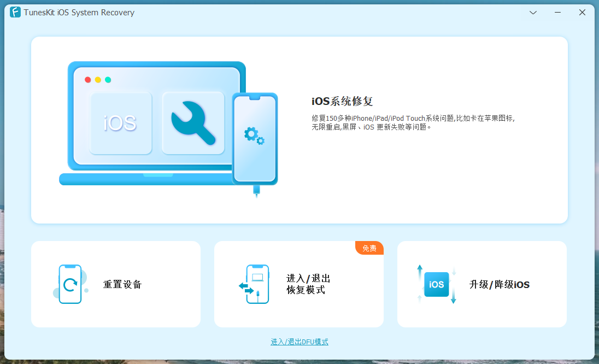This screenshot has width=599, height=364.
Task: Click the TunesKit iOS System Recovery title text
Action: coord(79,13)
